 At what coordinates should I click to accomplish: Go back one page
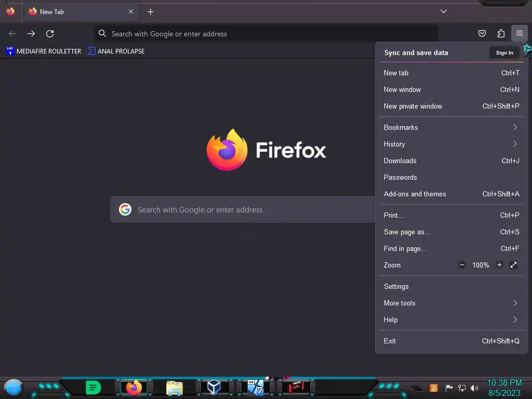12,34
